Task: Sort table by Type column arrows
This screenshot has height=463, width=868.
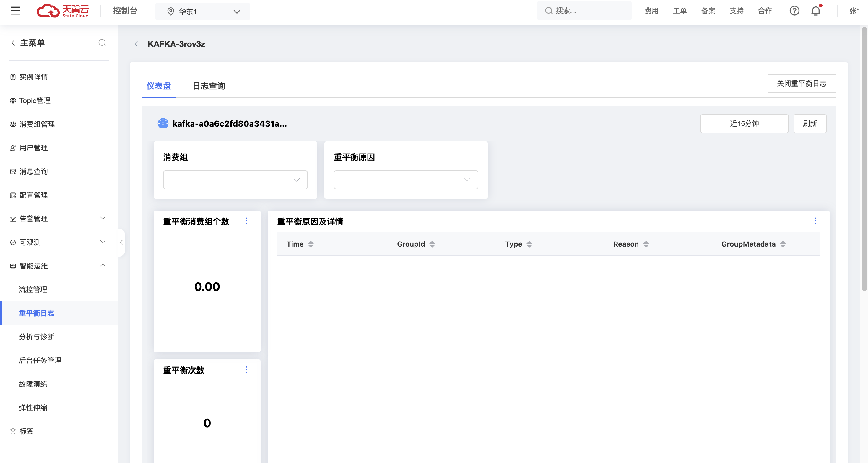Action: tap(529, 244)
